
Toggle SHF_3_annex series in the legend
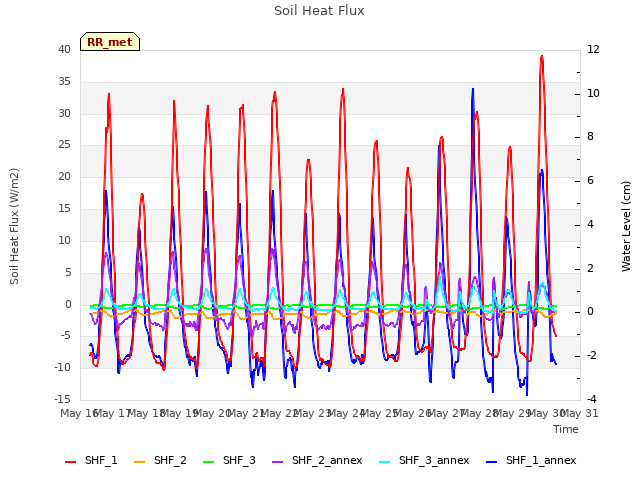click(424, 460)
